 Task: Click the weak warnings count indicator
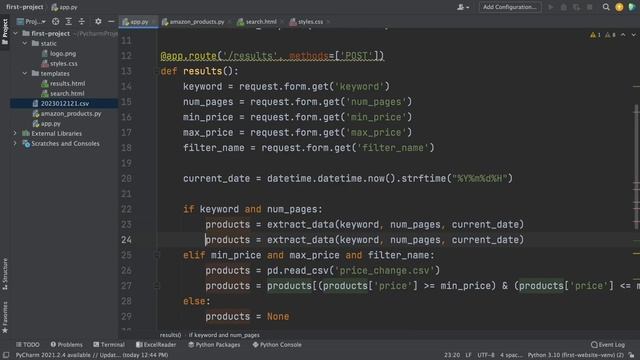coord(610,35)
